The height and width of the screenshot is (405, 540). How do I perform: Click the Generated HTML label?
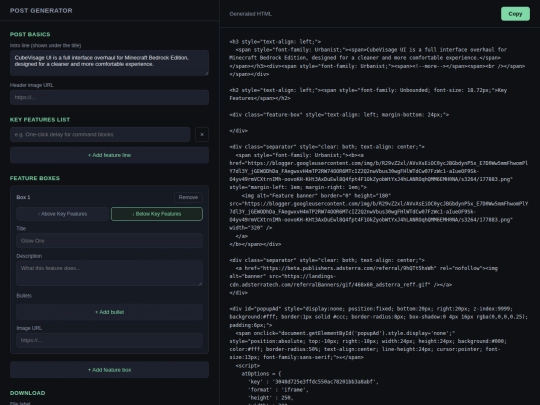click(250, 14)
